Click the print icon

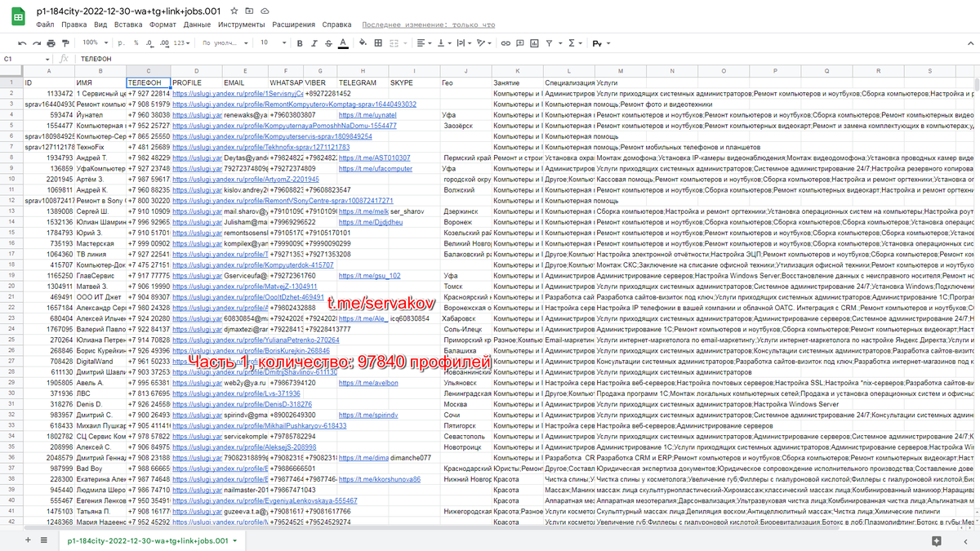click(51, 42)
